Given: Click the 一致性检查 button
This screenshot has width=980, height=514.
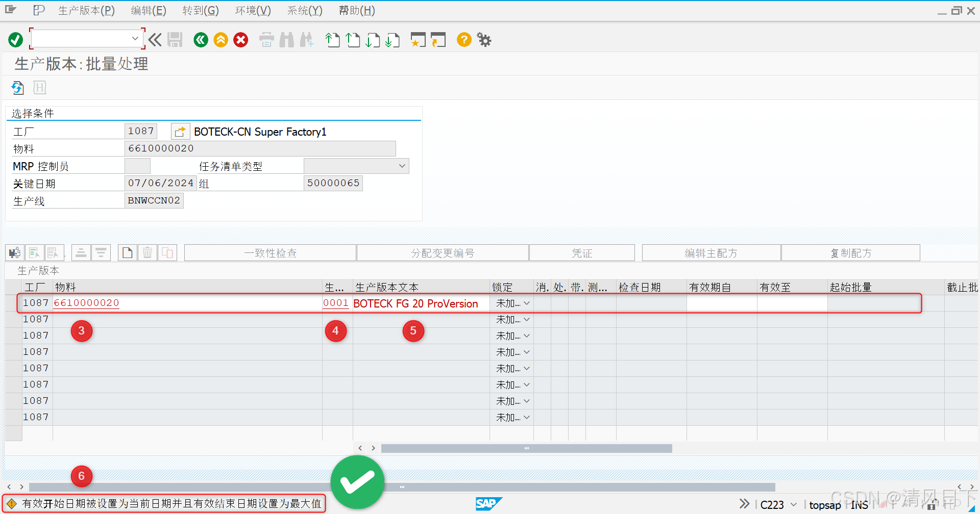Looking at the screenshot, I should pos(270,253).
